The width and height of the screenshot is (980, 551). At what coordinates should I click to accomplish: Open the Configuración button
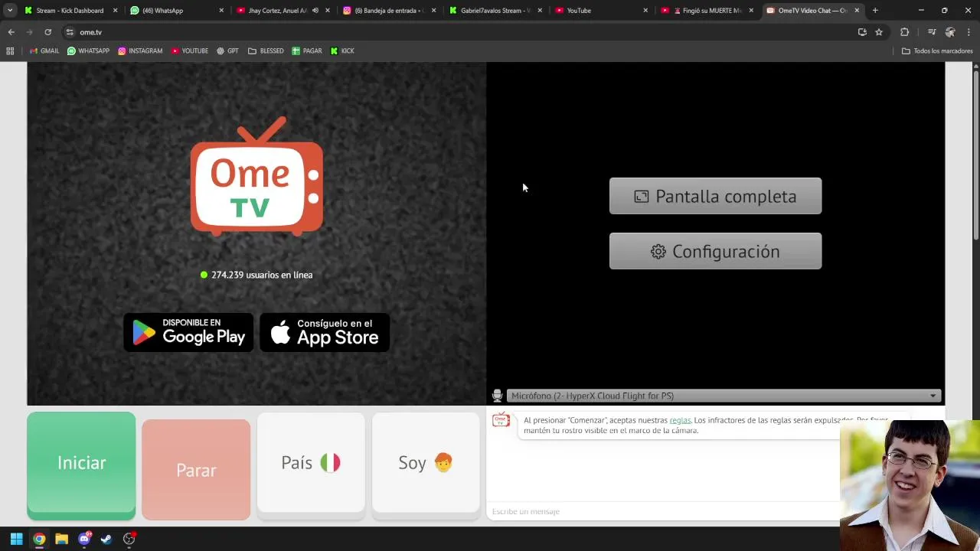715,251
